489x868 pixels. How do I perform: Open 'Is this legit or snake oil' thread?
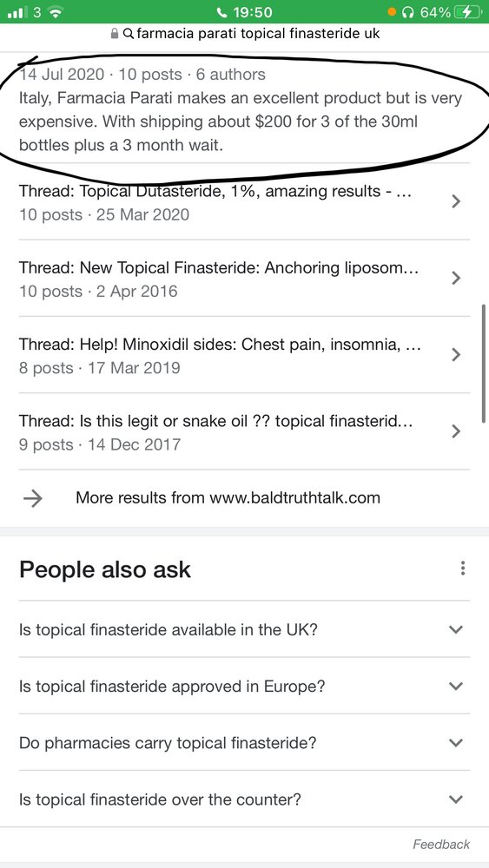(x=244, y=431)
